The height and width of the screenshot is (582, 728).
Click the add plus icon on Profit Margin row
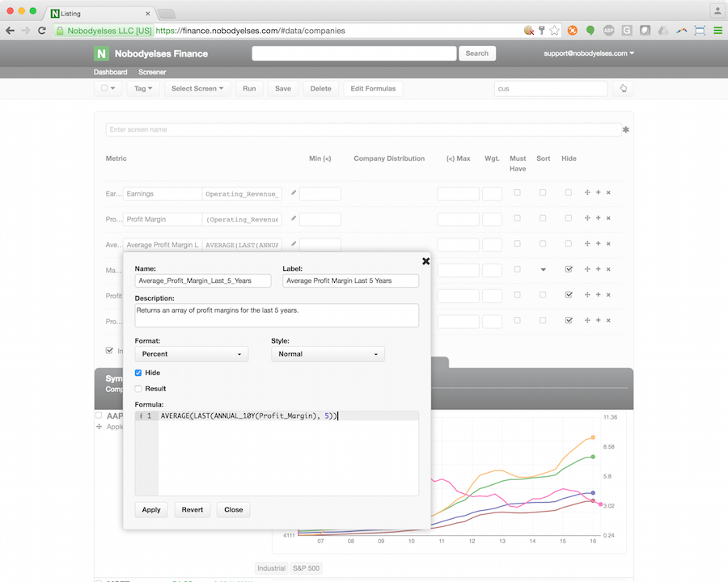(x=598, y=218)
